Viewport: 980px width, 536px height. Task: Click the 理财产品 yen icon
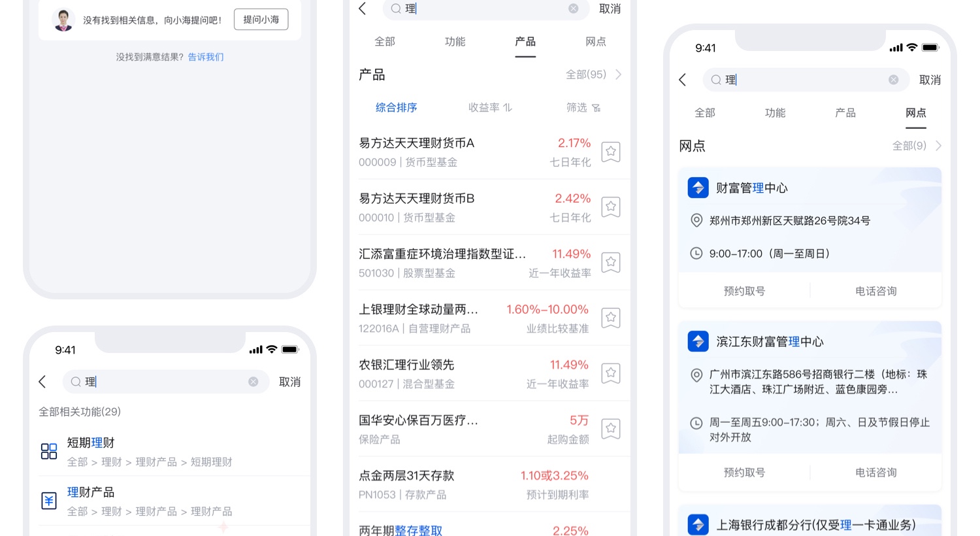pyautogui.click(x=49, y=501)
